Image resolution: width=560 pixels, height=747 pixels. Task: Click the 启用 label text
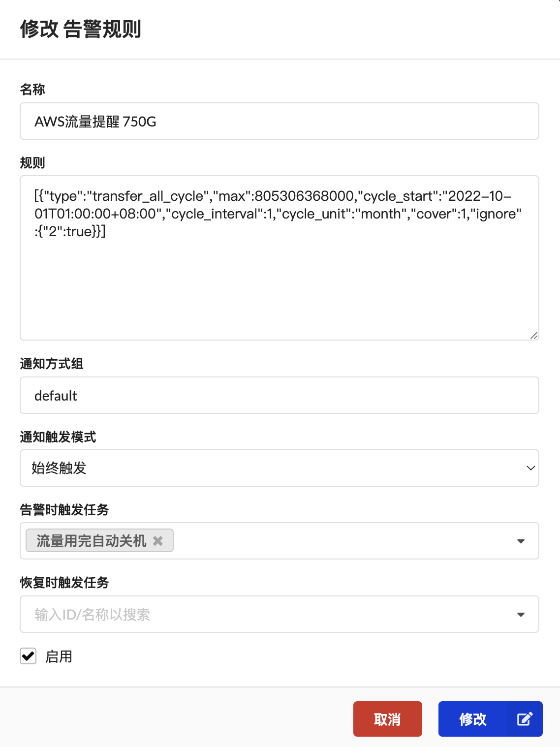59,656
